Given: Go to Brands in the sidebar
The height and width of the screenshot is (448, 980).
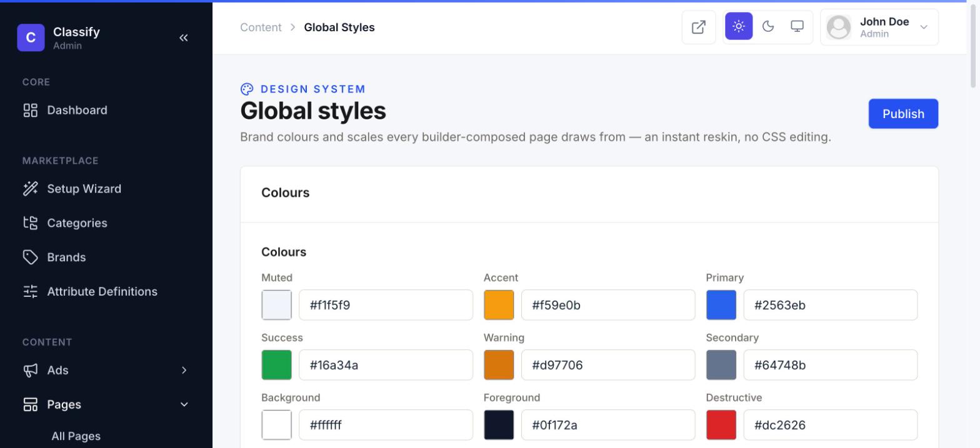Looking at the screenshot, I should click(x=106, y=257).
